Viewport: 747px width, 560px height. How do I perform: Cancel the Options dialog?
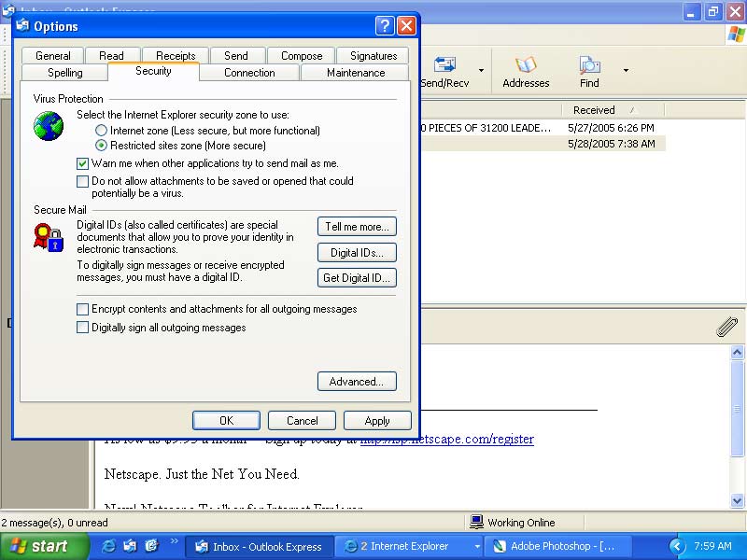point(302,421)
